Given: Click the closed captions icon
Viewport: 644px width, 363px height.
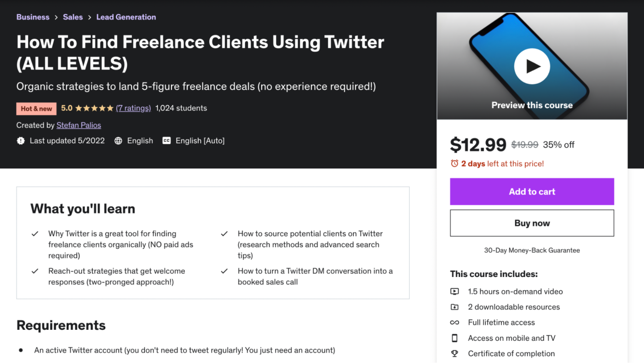Looking at the screenshot, I should pyautogui.click(x=167, y=141).
